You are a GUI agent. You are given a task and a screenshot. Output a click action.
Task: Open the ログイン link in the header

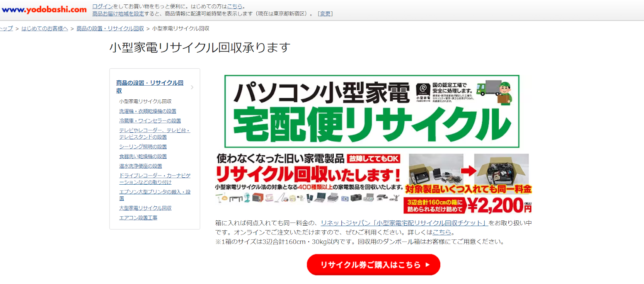[103, 6]
